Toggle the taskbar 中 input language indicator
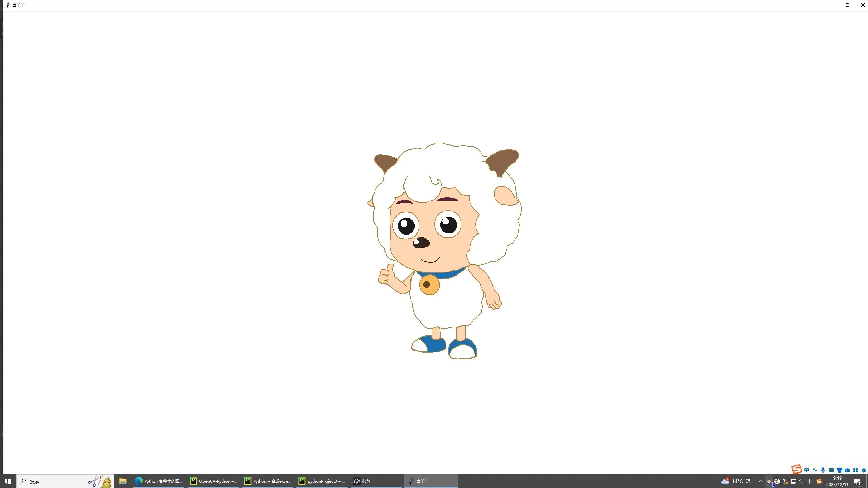 810,481
